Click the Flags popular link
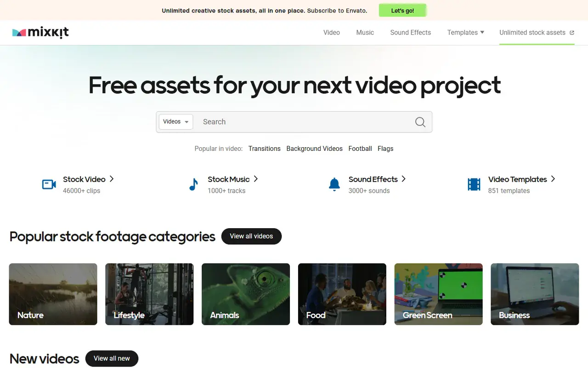This screenshot has height=368, width=588. (385, 149)
